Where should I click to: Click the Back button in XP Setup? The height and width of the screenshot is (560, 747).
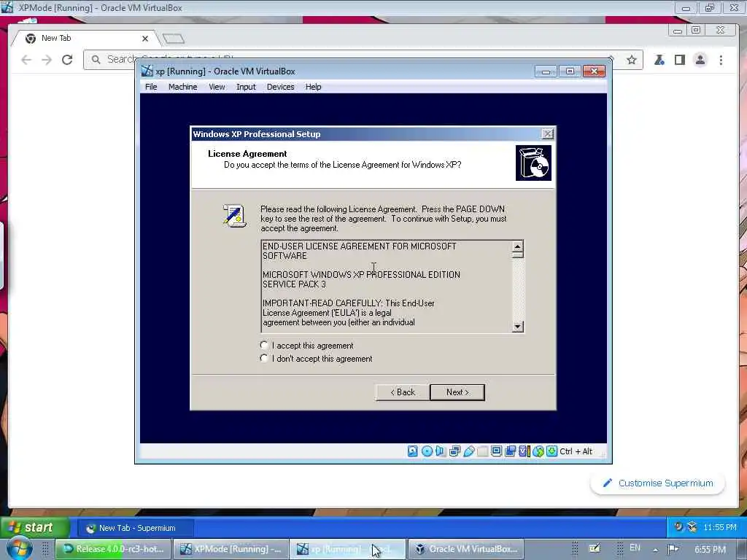tap(402, 392)
